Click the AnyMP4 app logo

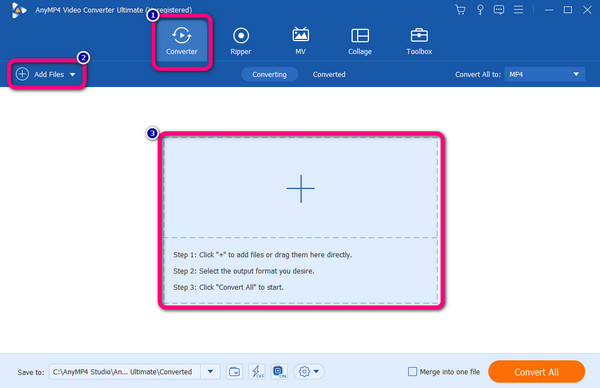tap(18, 10)
